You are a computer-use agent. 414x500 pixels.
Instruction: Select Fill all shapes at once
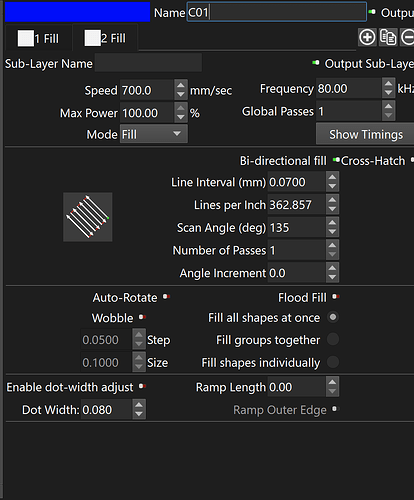[x=333, y=317]
